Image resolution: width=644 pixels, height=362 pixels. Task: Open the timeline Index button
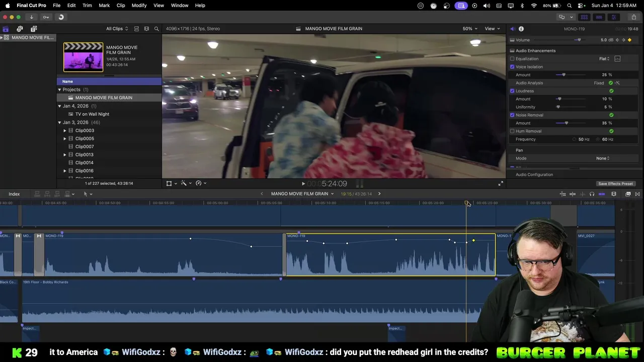pos(14,194)
